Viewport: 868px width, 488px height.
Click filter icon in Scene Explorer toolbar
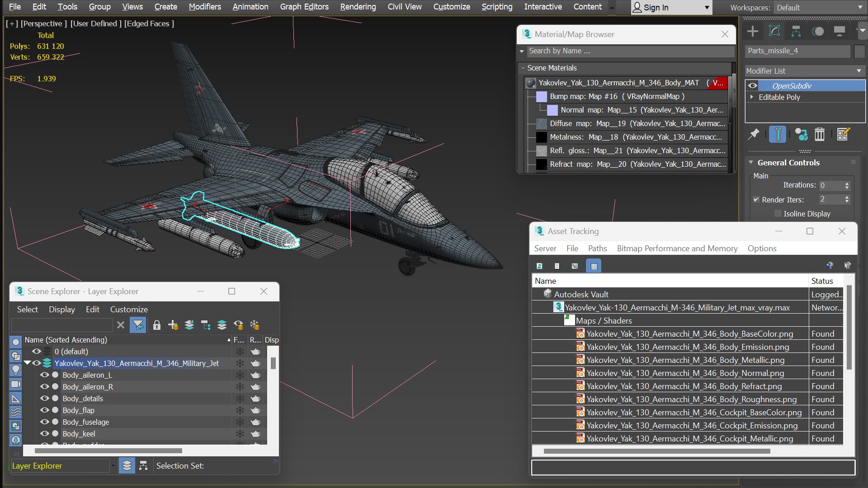(x=138, y=325)
